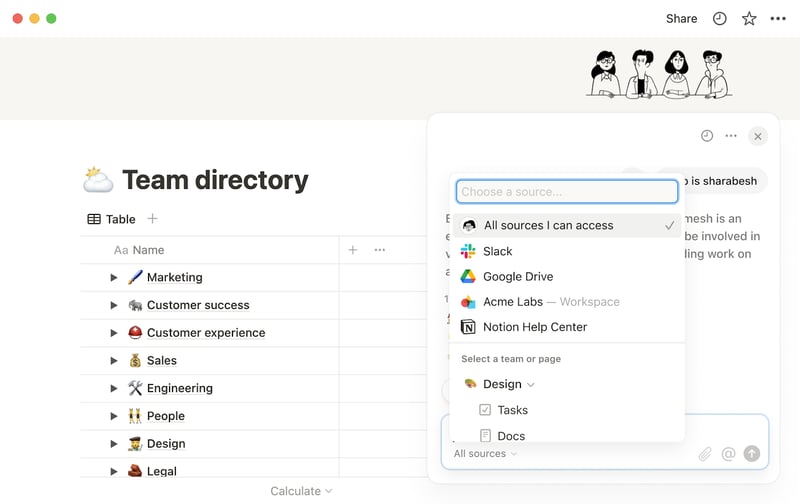Choose Google Drive as the source
Screen dimensions: 800x504
pyautogui.click(x=567, y=276)
